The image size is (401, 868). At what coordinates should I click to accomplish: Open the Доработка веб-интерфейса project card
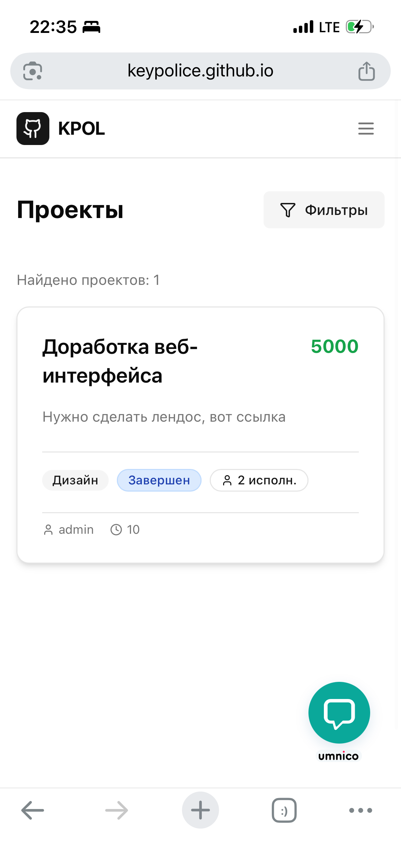200,435
